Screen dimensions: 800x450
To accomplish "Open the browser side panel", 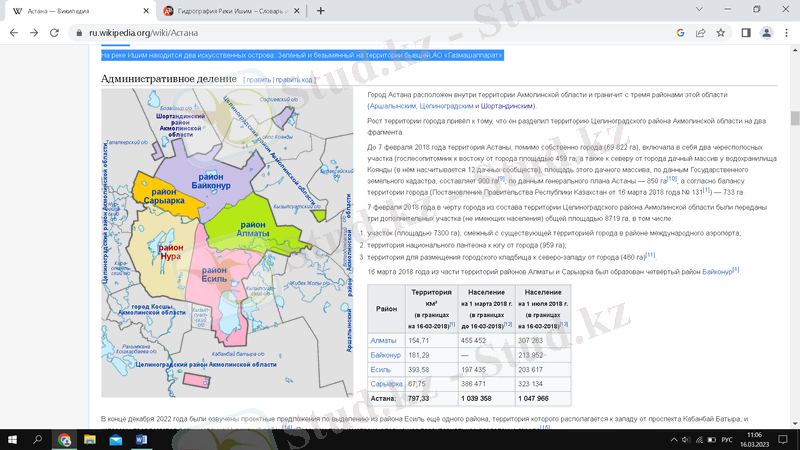I will click(x=745, y=32).
